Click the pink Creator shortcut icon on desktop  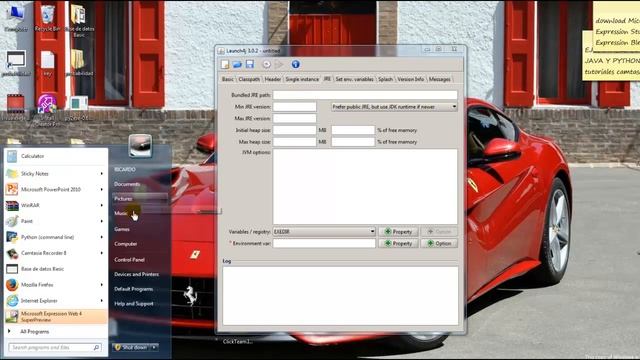pyautogui.click(x=47, y=104)
